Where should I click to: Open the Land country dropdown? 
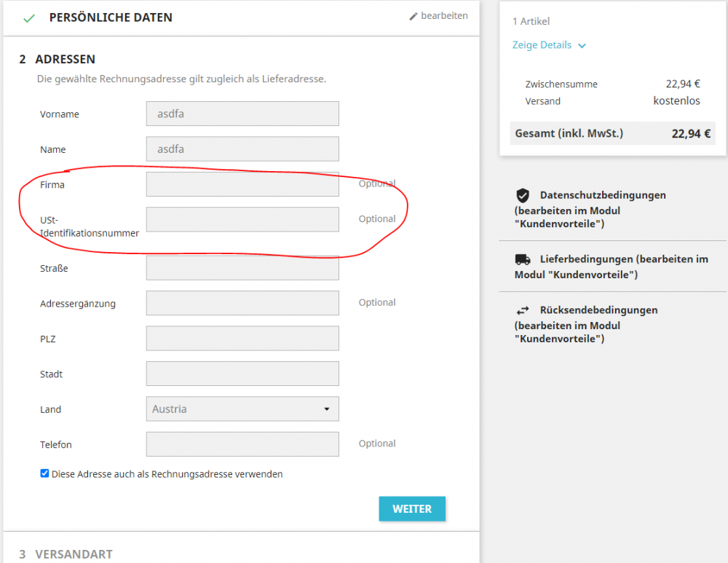click(242, 409)
